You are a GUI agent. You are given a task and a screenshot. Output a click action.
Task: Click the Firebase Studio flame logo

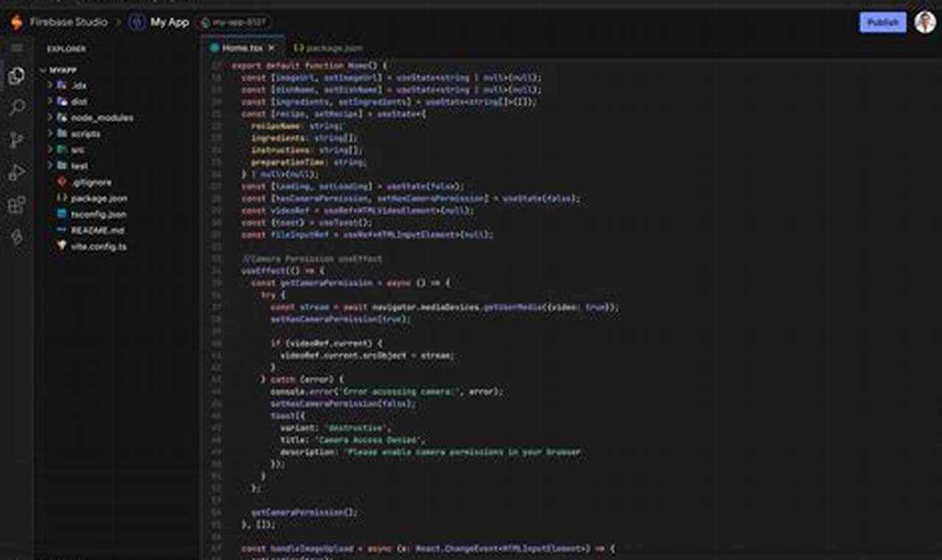pos(16,22)
